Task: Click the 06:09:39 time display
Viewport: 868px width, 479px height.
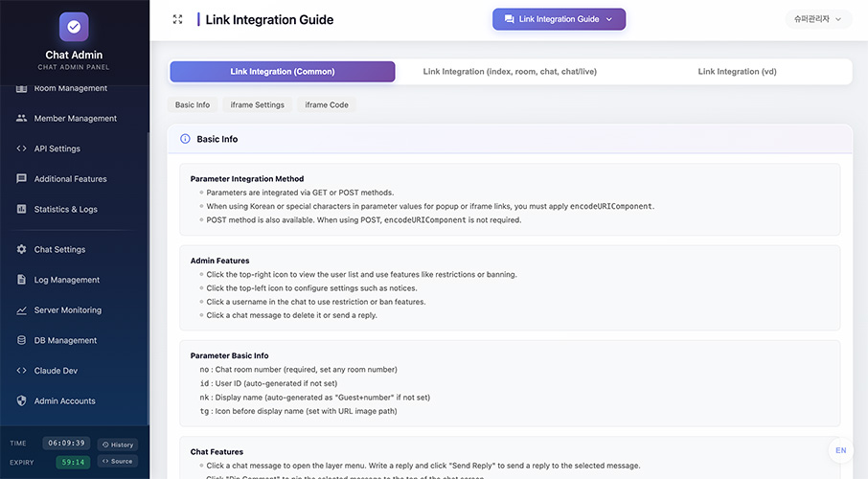Action: coord(66,443)
